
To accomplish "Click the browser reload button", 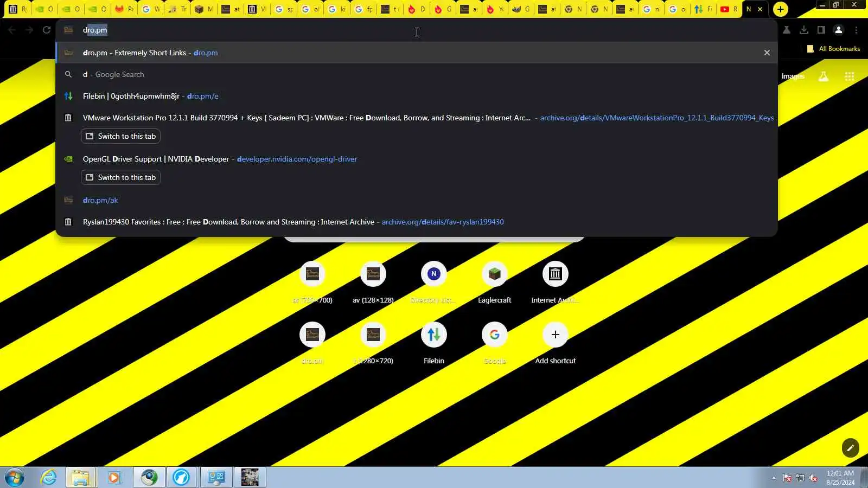I will point(47,30).
